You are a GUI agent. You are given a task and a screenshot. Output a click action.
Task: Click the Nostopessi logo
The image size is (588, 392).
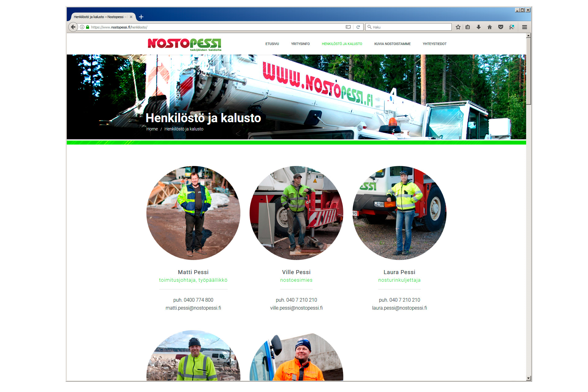(x=185, y=44)
